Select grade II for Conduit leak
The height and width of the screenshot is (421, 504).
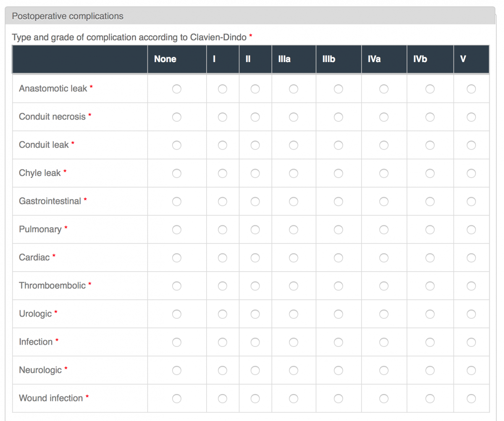255,145
